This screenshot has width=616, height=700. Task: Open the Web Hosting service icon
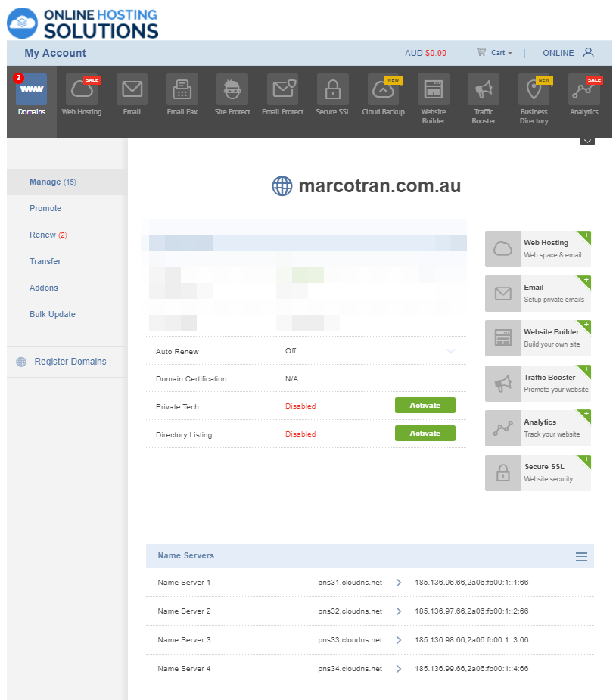coord(81,91)
